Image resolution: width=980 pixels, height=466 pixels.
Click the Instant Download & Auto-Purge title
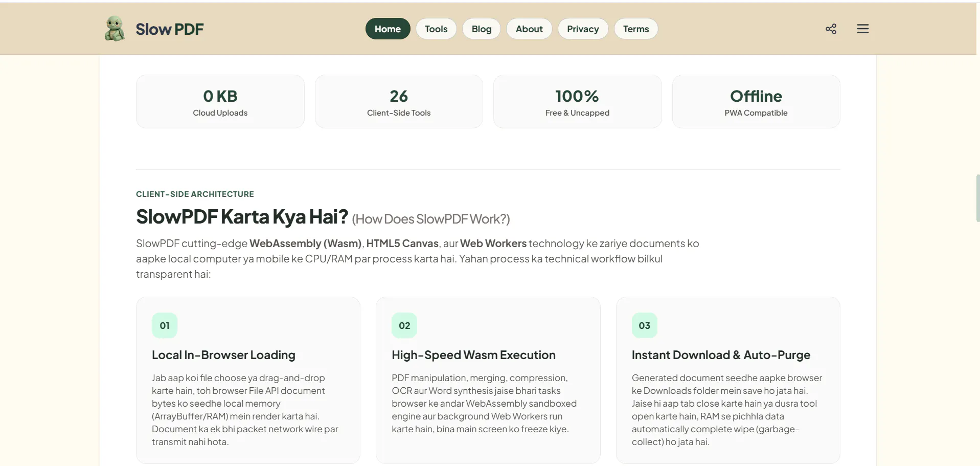tap(721, 355)
